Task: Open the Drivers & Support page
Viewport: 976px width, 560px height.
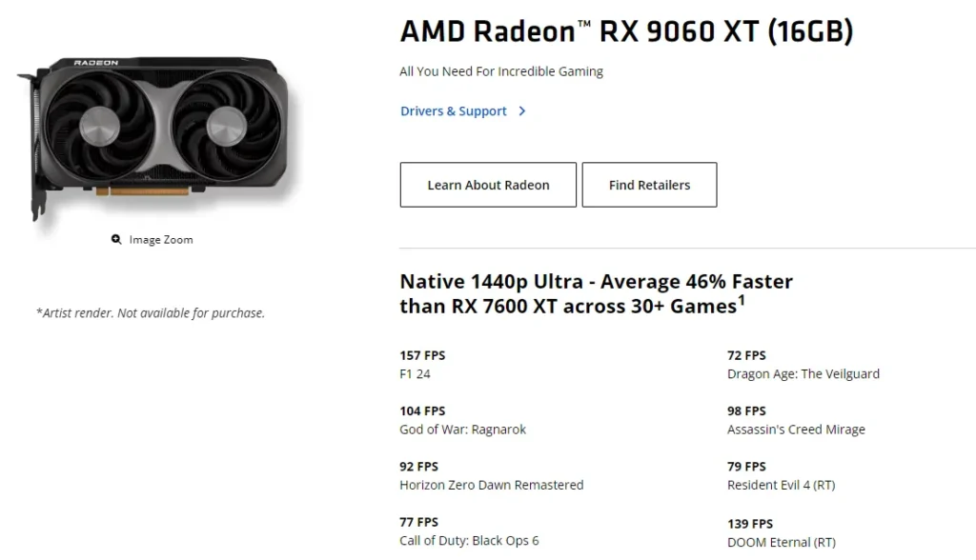Action: (x=454, y=111)
